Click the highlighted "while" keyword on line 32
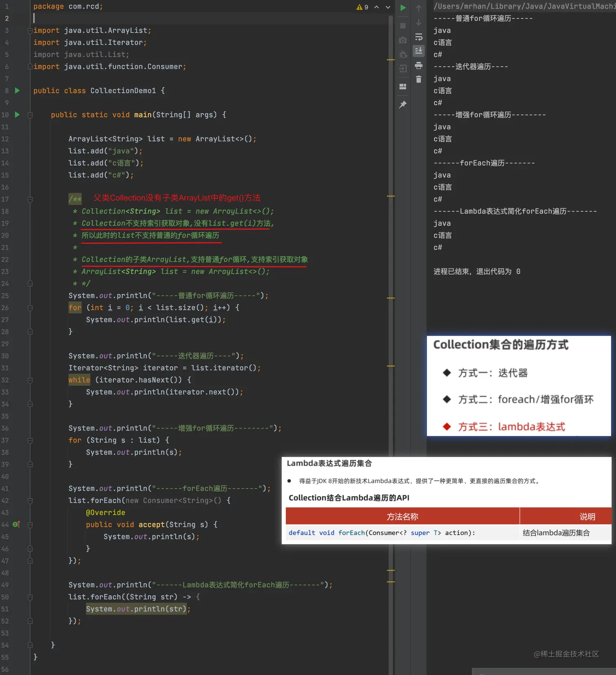Viewport: 616px width, 675px height. click(79, 380)
